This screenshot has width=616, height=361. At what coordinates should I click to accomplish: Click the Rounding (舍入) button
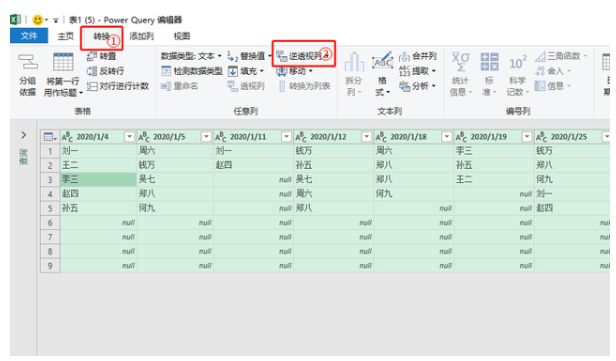552,71
